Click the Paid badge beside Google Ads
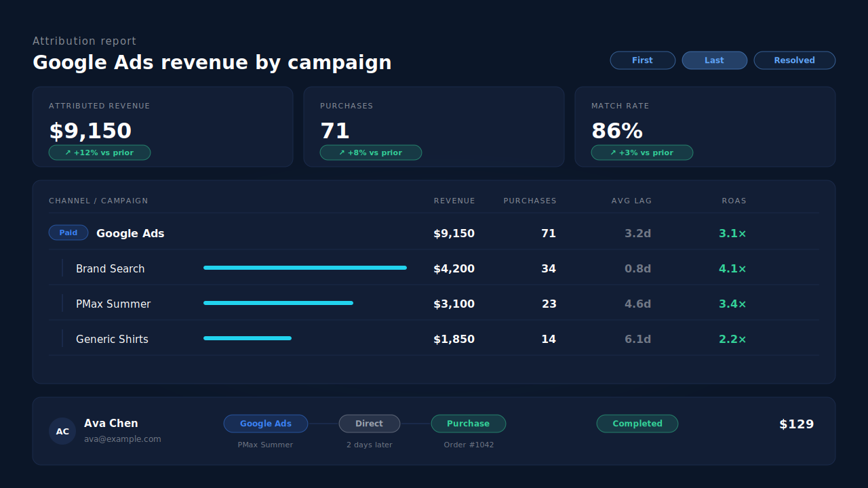 tap(68, 232)
